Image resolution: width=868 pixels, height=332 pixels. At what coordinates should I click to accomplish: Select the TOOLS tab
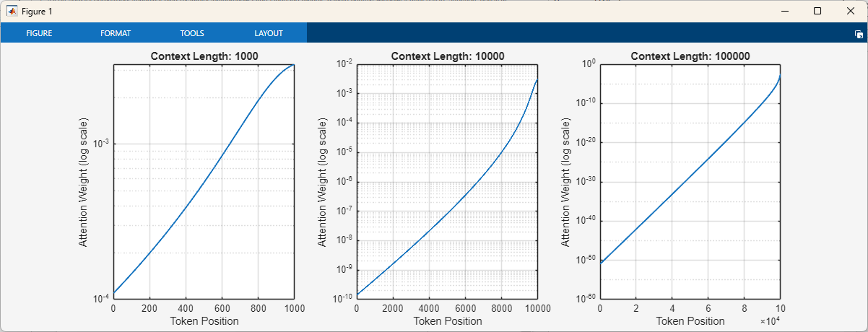[192, 33]
